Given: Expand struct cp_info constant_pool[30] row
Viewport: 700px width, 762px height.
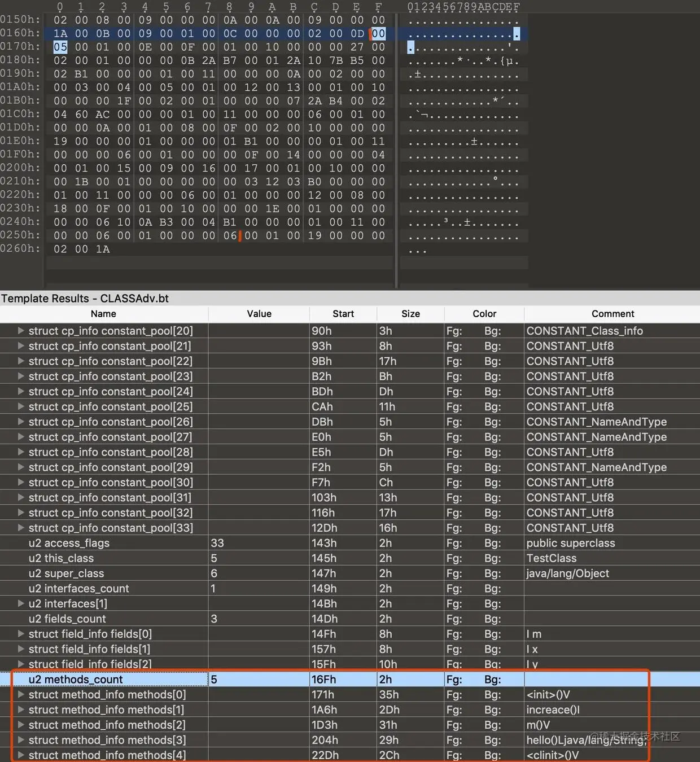Looking at the screenshot, I should pyautogui.click(x=21, y=483).
